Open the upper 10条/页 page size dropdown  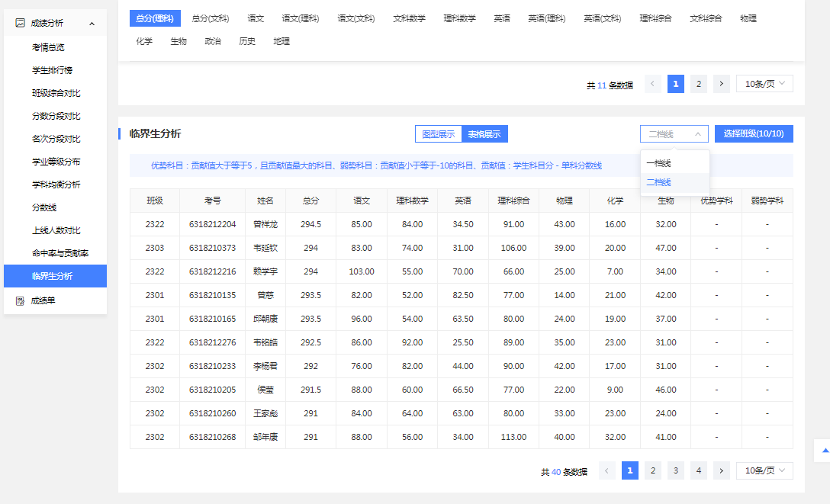coord(764,84)
